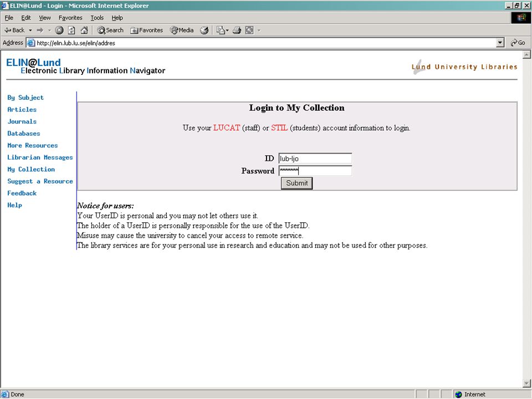Click the Go button
Screen dimensions: 532x399
point(518,43)
